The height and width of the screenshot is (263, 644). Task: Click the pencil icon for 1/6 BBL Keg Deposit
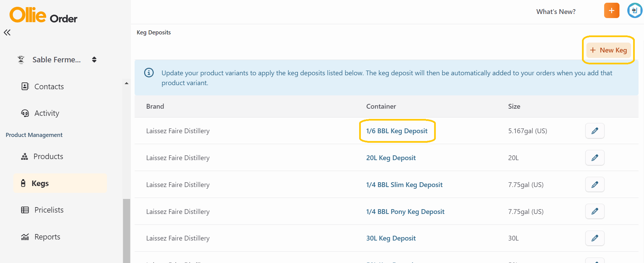(x=595, y=131)
